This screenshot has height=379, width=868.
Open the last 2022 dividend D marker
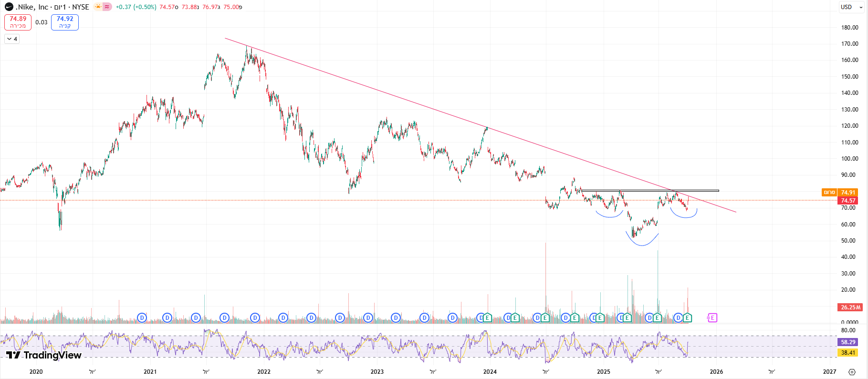click(368, 318)
